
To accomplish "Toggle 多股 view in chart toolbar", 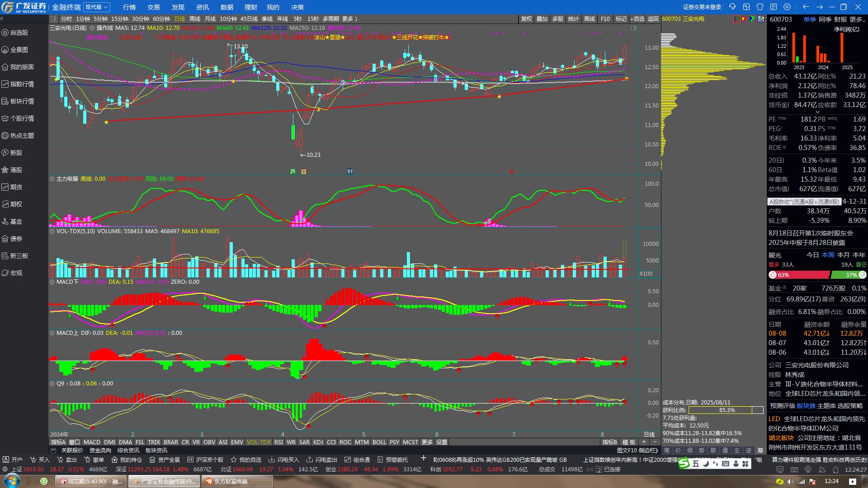I will coord(558,19).
